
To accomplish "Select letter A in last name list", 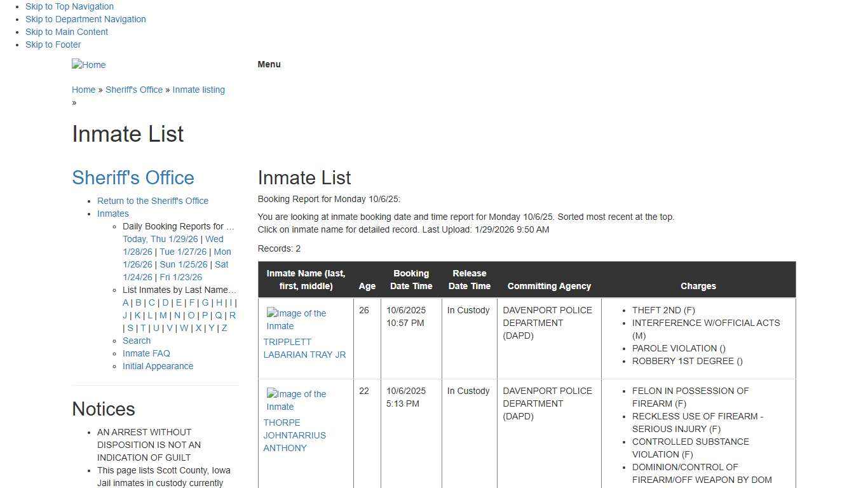I will [125, 302].
